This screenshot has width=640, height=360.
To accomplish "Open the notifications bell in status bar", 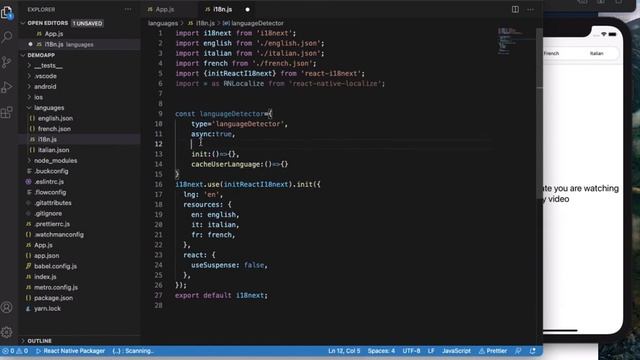I will tap(533, 351).
